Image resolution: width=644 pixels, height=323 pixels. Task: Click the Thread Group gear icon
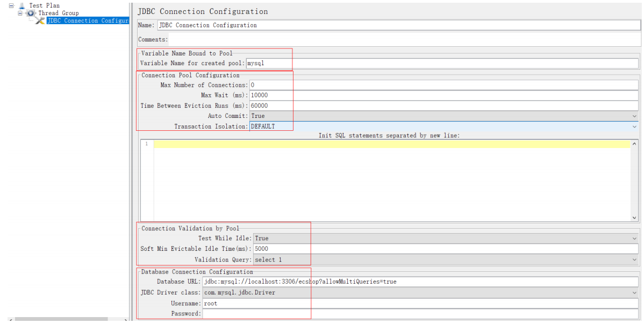pyautogui.click(x=31, y=13)
